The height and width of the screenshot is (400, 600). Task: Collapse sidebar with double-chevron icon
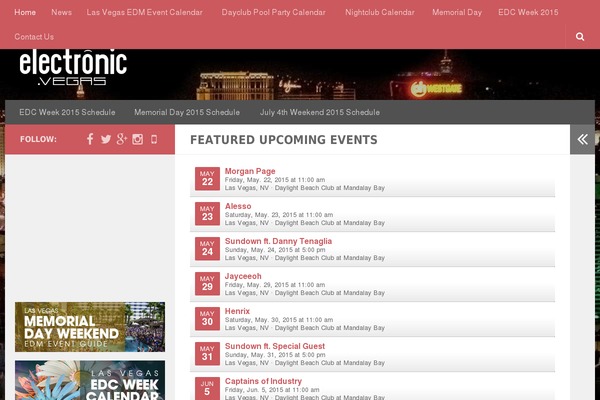pos(582,139)
